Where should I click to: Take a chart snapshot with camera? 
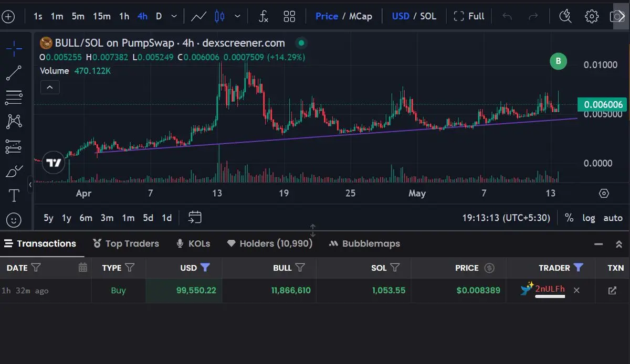(617, 16)
